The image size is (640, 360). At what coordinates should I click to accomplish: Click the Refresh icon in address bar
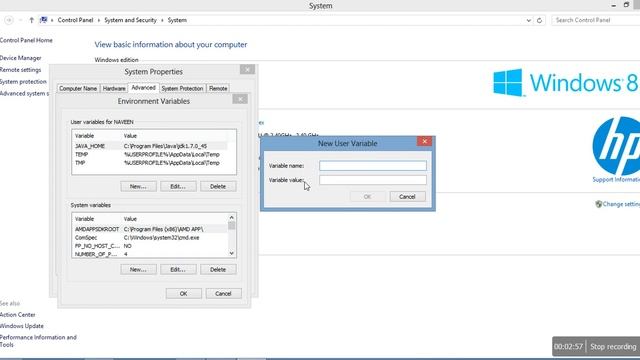(x=539, y=20)
